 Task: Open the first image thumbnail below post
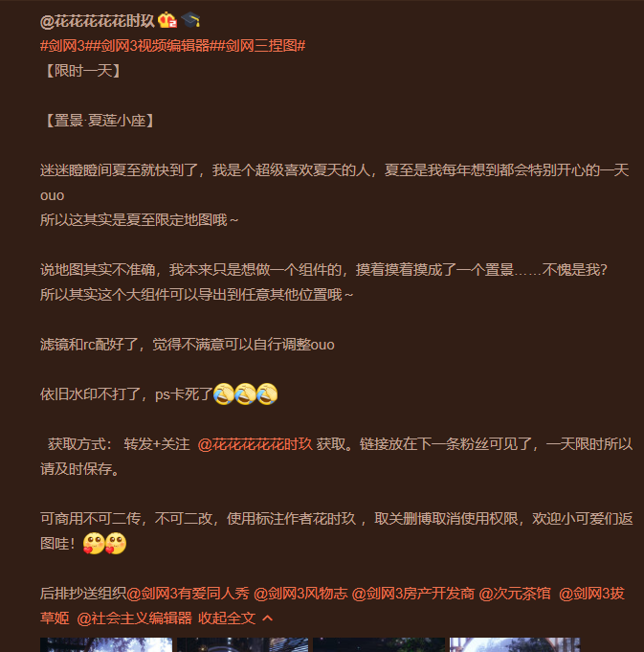coord(106,644)
